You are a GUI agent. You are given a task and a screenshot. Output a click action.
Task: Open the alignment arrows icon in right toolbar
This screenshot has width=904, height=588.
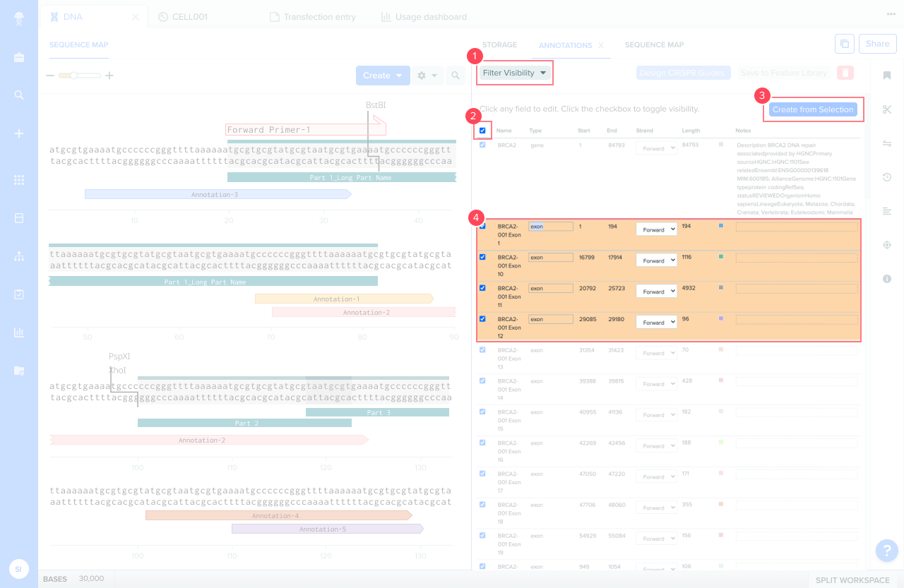coord(887,143)
